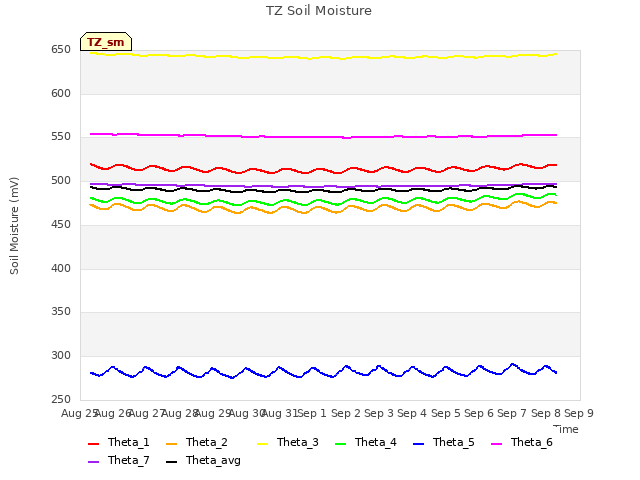Image resolution: width=640 pixels, height=480 pixels.
Task: Click the 300 y-axis tick label
Action: [61, 356]
